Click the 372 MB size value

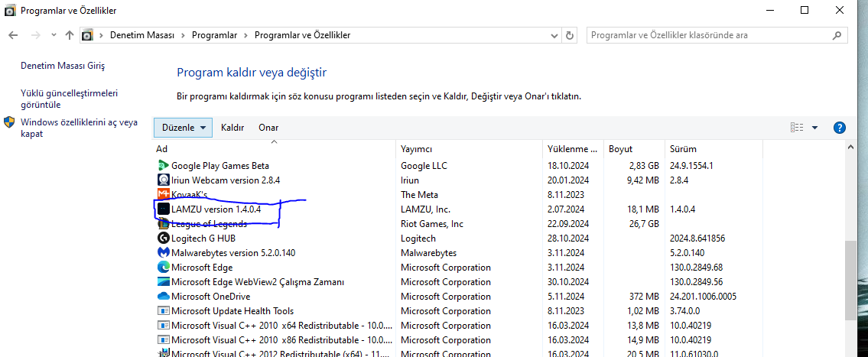click(x=645, y=296)
